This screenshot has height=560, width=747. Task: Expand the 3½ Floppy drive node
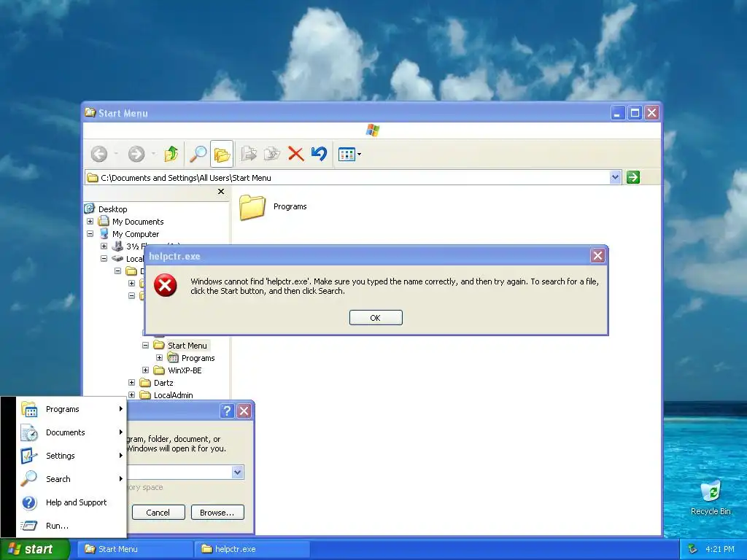[x=104, y=246]
